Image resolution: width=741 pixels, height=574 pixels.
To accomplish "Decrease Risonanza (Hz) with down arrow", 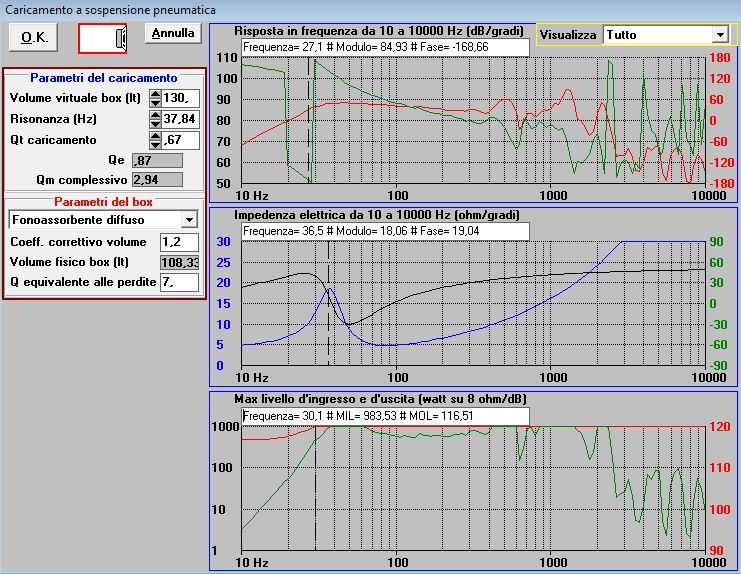I will [155, 123].
